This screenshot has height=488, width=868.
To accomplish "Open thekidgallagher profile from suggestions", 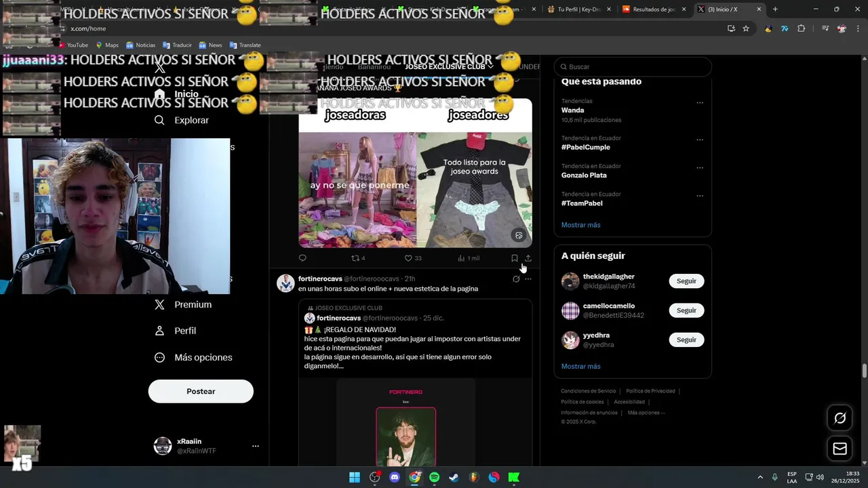I will [x=608, y=277].
